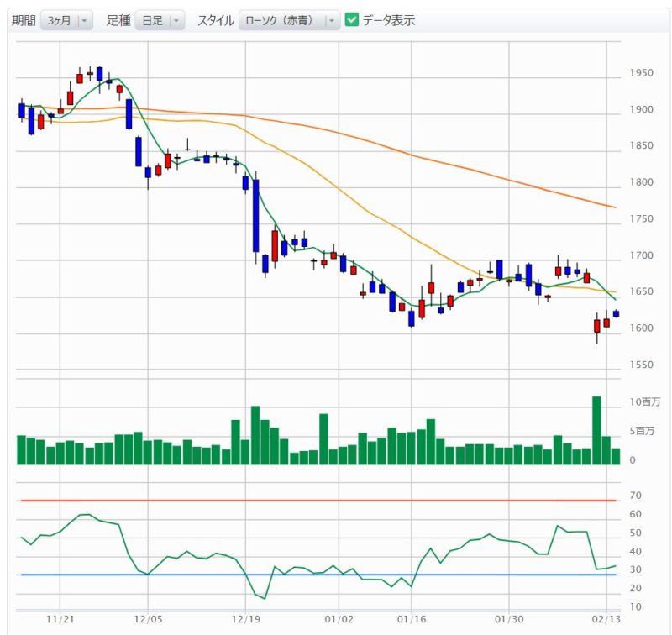This screenshot has width=672, height=635.
Task: Click the 11/21 date label on the axis
Action: point(60,619)
